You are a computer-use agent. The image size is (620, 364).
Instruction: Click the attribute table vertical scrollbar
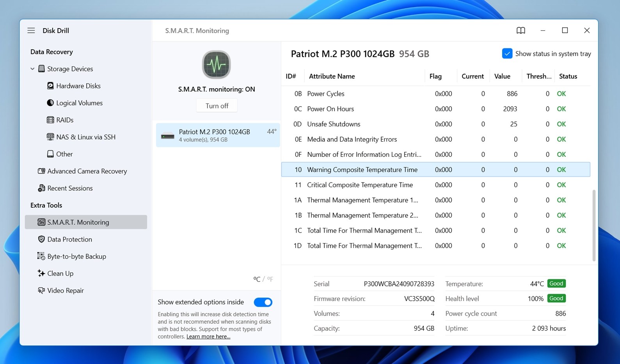(x=594, y=225)
